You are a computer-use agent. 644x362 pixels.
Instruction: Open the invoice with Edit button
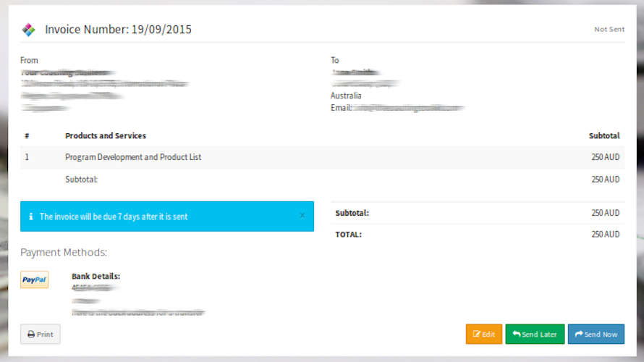[483, 334]
